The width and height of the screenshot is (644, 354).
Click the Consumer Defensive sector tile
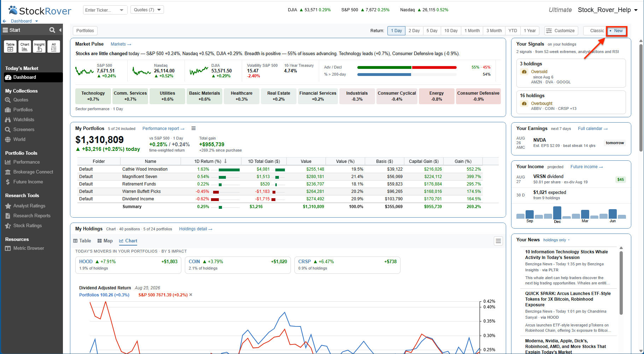[x=478, y=96]
